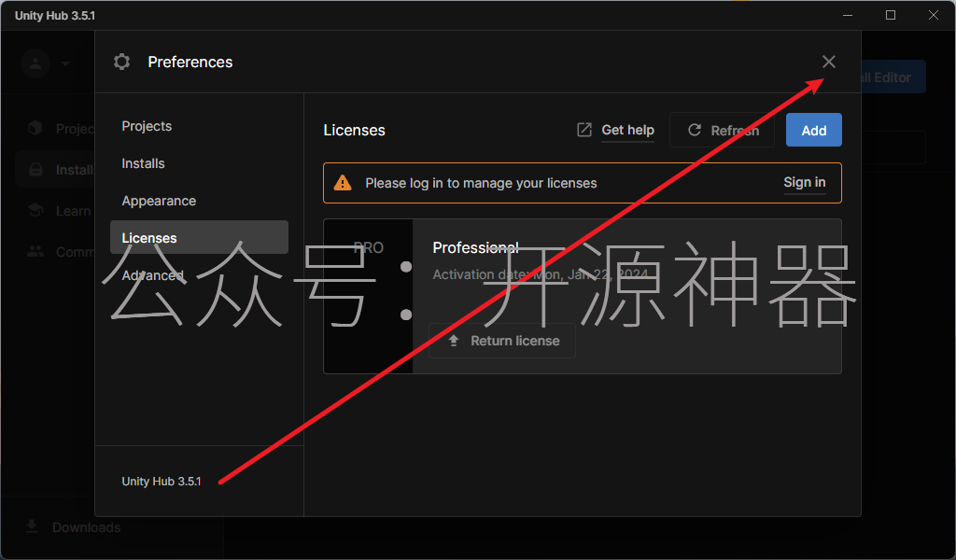Click the external link icon beside Get help

(584, 130)
